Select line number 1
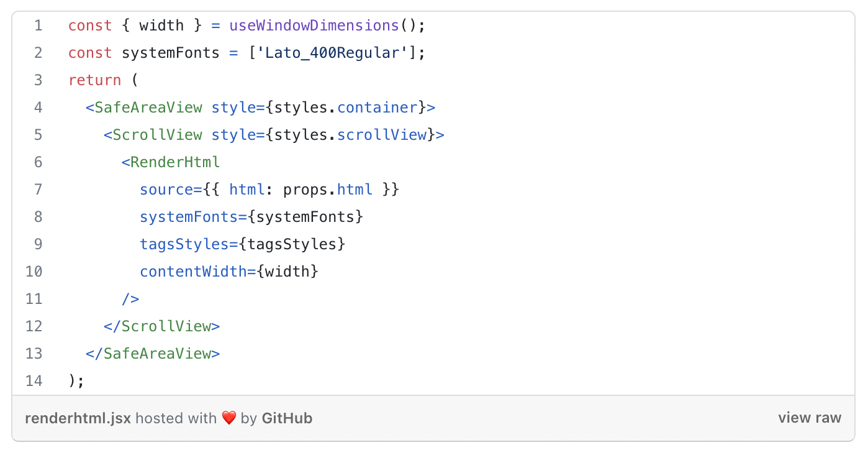 38,25
